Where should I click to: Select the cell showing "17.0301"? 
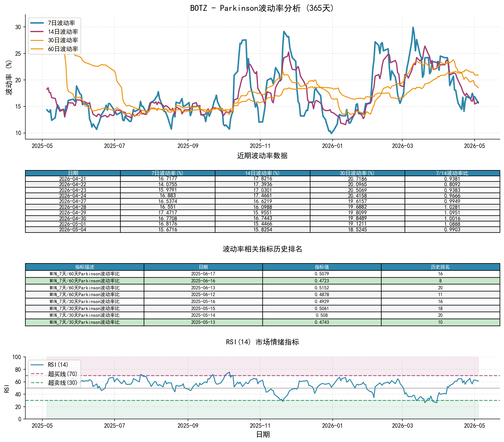coord(262,190)
